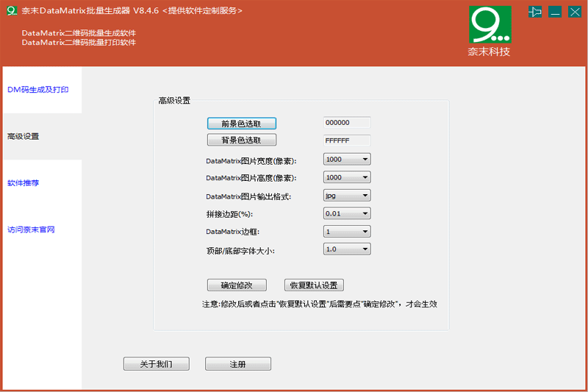The height and width of the screenshot is (392, 588).
Task: Open the 关于我们 button
Action: (x=157, y=364)
